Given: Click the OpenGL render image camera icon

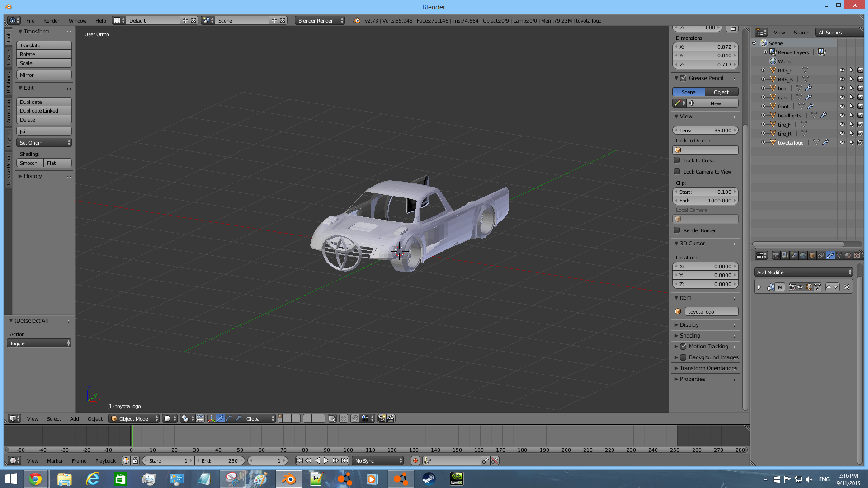Looking at the screenshot, I should point(382,418).
